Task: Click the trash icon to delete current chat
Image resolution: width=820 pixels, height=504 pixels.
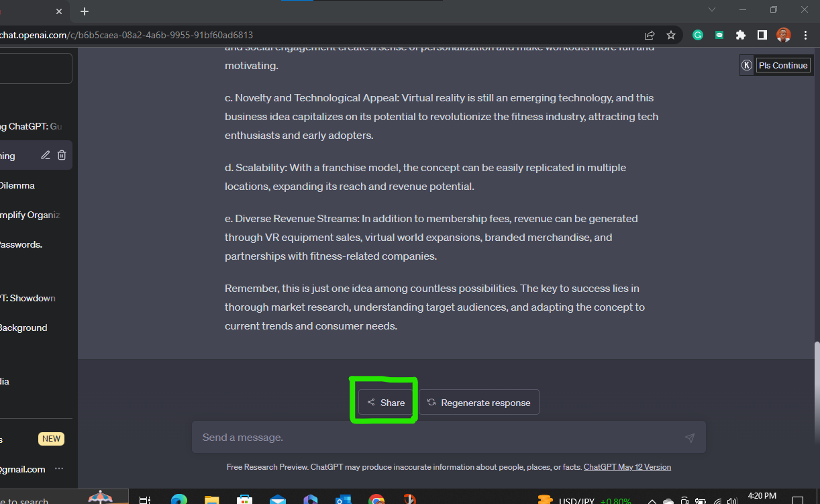Action: [61, 154]
